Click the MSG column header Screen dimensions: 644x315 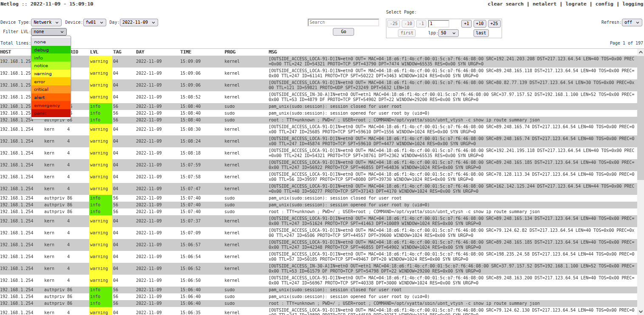(x=273, y=52)
